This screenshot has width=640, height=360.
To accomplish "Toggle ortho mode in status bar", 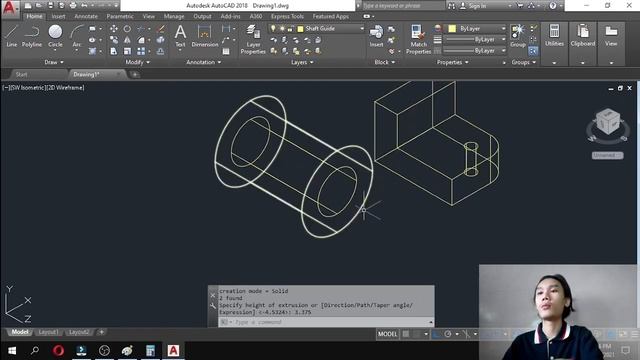I will click(x=436, y=334).
